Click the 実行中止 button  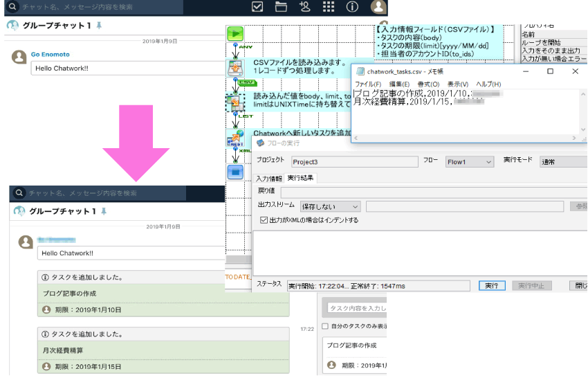pyautogui.click(x=531, y=286)
